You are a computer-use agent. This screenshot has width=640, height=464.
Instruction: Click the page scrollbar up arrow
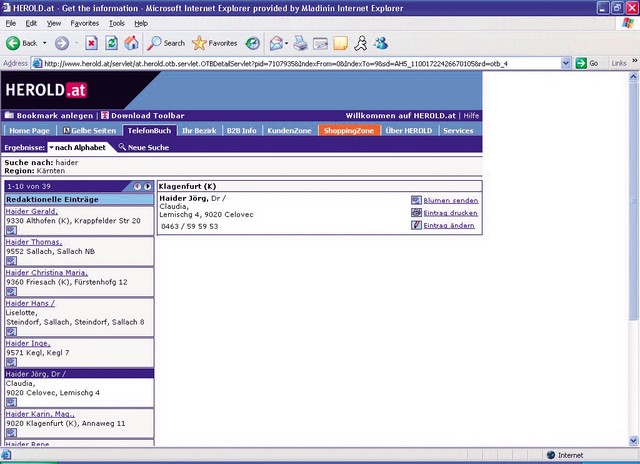point(633,76)
